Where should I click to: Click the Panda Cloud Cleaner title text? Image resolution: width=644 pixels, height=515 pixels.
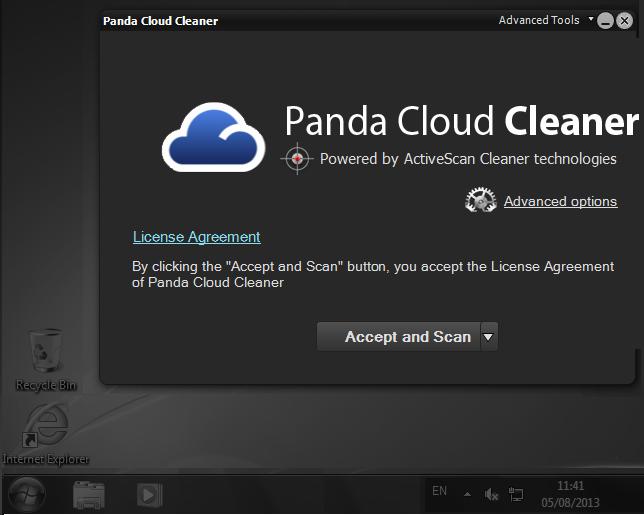point(160,21)
